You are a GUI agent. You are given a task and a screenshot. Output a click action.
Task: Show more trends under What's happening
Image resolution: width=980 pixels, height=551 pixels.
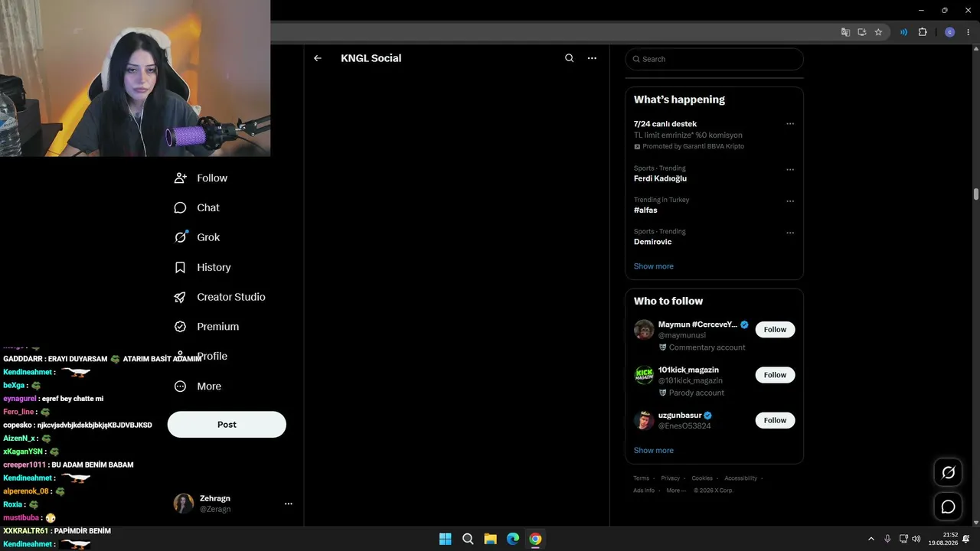pyautogui.click(x=654, y=266)
